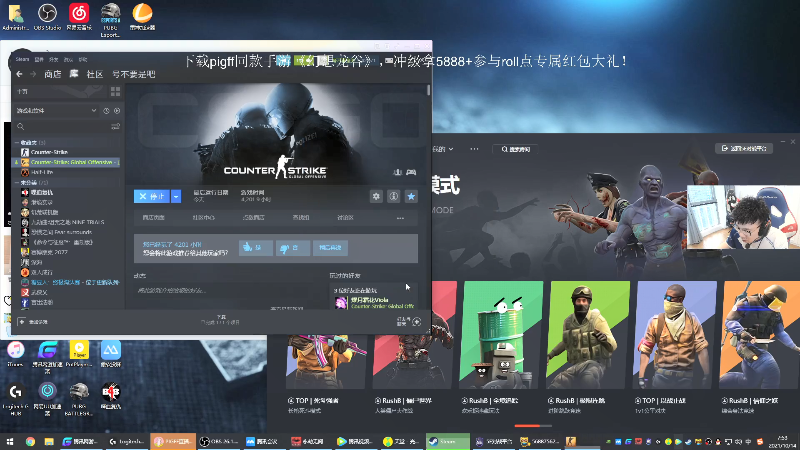Open the account dropdown in platform window

coord(443,149)
